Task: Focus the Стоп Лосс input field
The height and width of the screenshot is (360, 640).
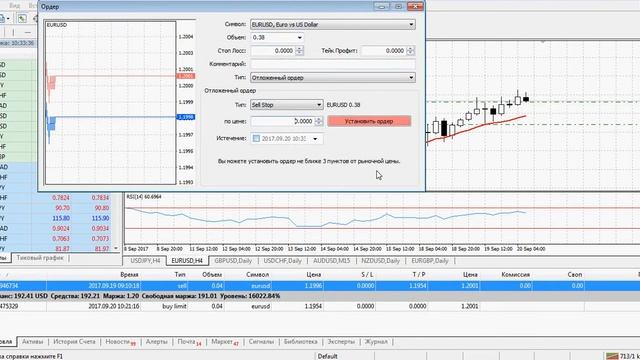Action: 273,51
